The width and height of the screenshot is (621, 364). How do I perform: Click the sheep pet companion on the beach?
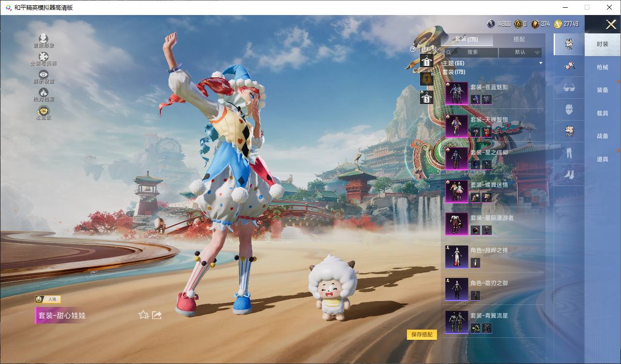coord(333,288)
